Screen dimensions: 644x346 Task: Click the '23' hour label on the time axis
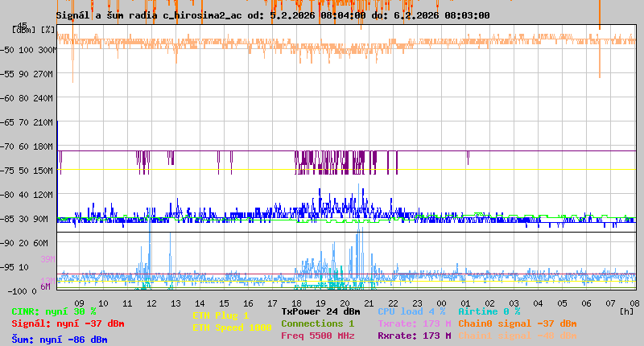[417, 303]
